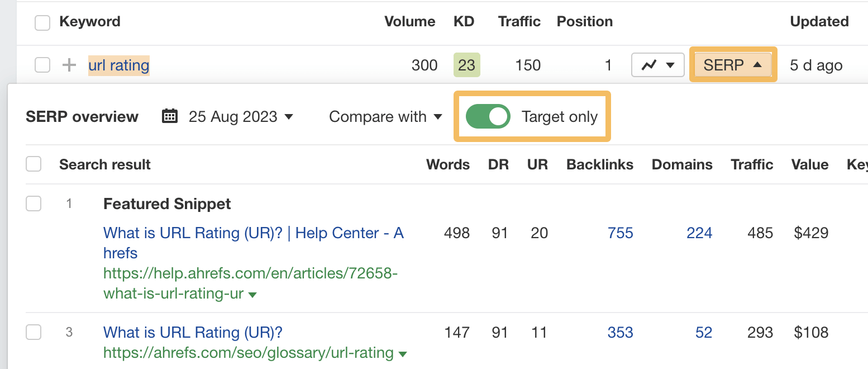
Task: Click the calendar icon next to SERP overview
Action: [169, 116]
